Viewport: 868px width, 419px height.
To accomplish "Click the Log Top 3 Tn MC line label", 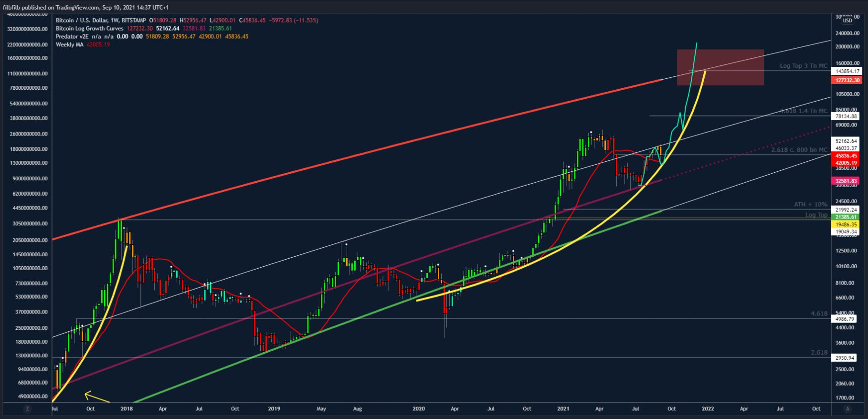I will pyautogui.click(x=803, y=66).
